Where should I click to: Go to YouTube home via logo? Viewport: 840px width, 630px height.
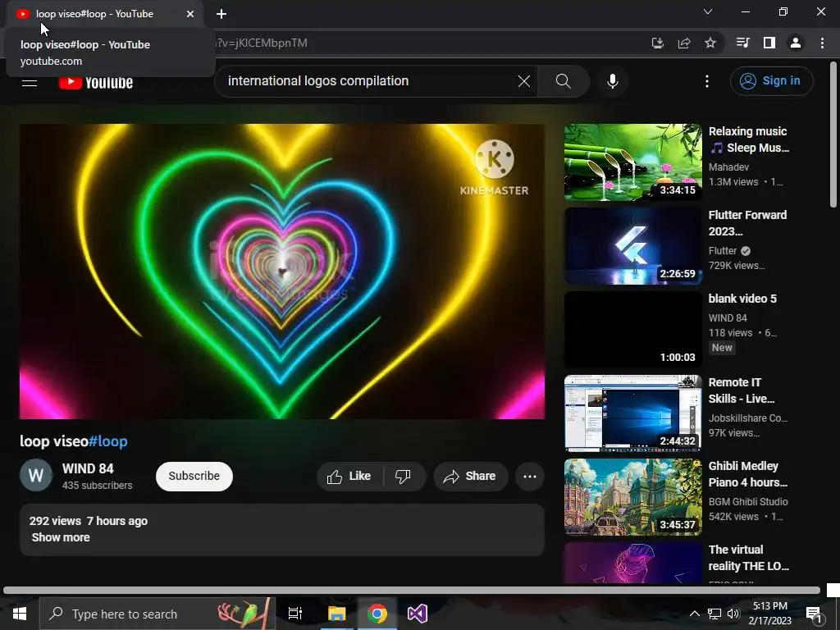(96, 82)
